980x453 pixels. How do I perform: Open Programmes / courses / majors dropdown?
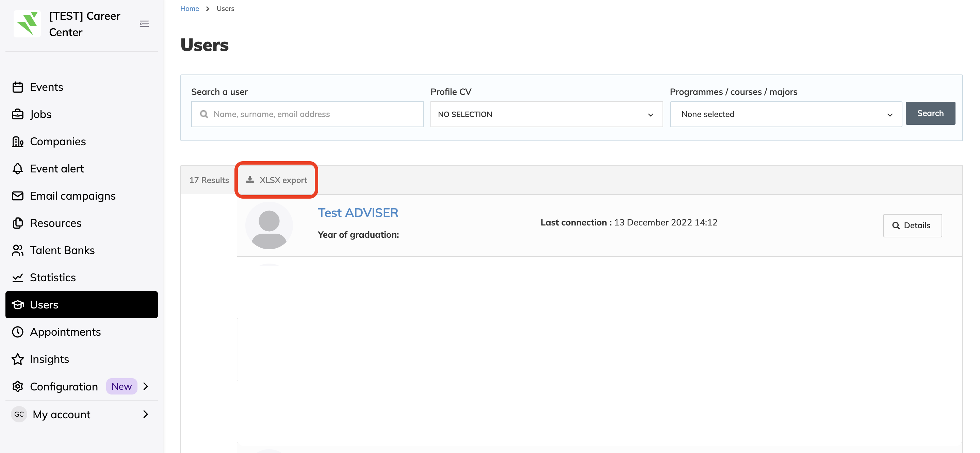786,114
